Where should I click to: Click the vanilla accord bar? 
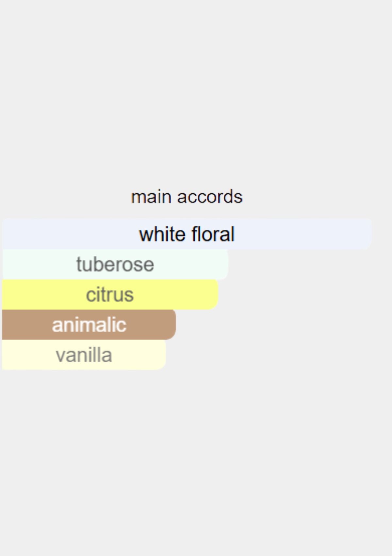pos(84,355)
